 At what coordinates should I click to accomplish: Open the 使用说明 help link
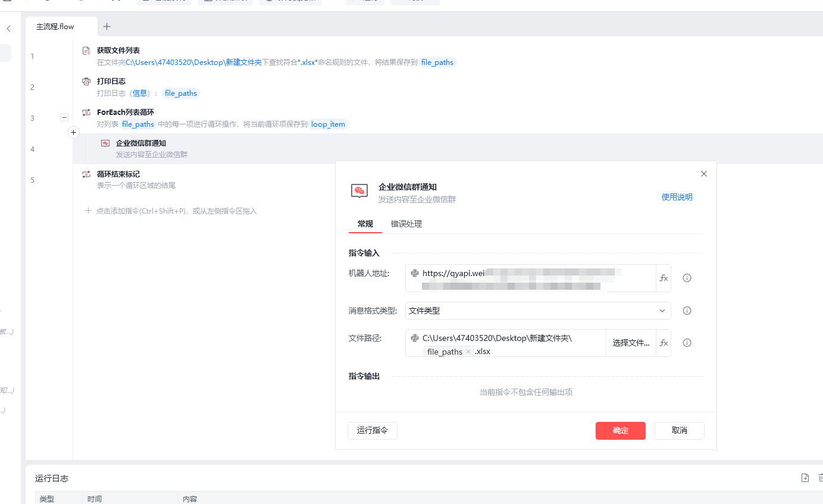point(677,197)
